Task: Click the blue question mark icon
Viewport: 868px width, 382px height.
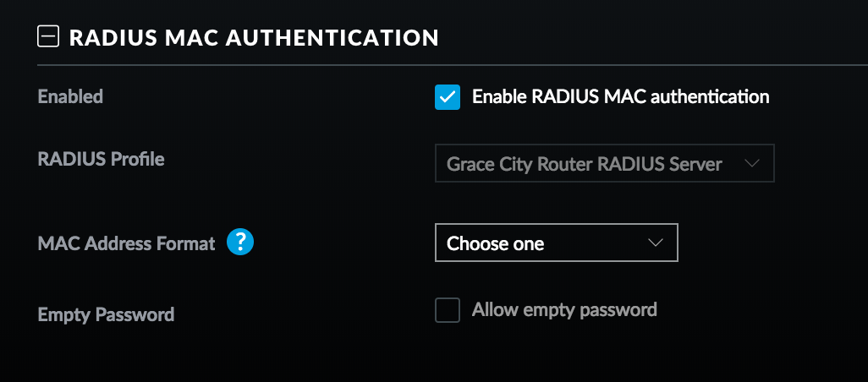Action: 240,243
